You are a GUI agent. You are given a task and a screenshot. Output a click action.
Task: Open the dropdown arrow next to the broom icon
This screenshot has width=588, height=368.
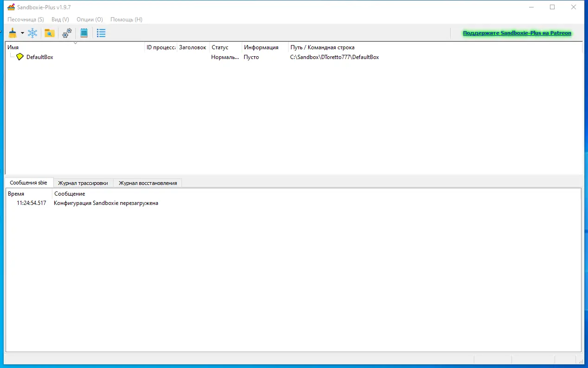pos(22,33)
